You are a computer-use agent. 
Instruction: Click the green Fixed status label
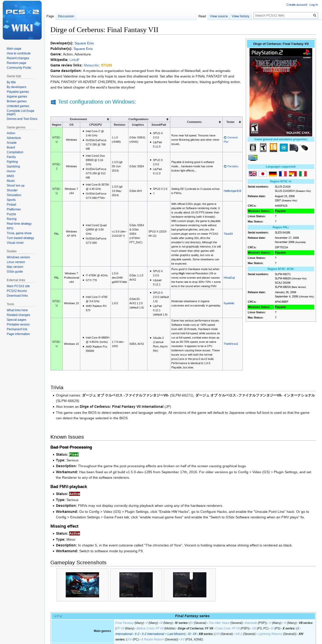pyautogui.click(x=74, y=454)
